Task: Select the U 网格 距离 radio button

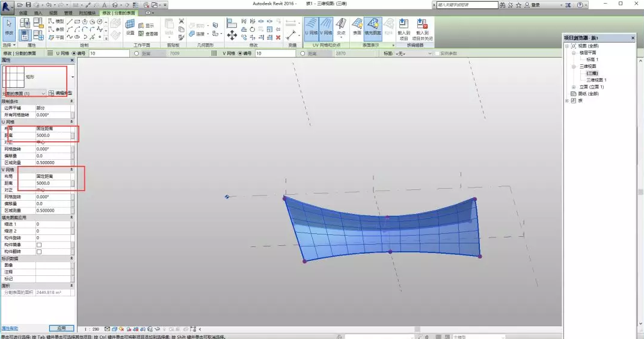Action: tap(137, 53)
